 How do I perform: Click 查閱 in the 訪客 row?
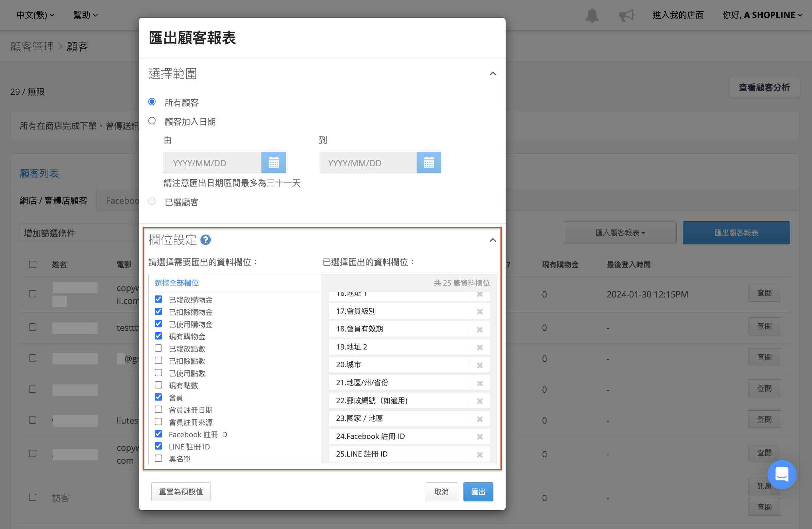(764, 507)
